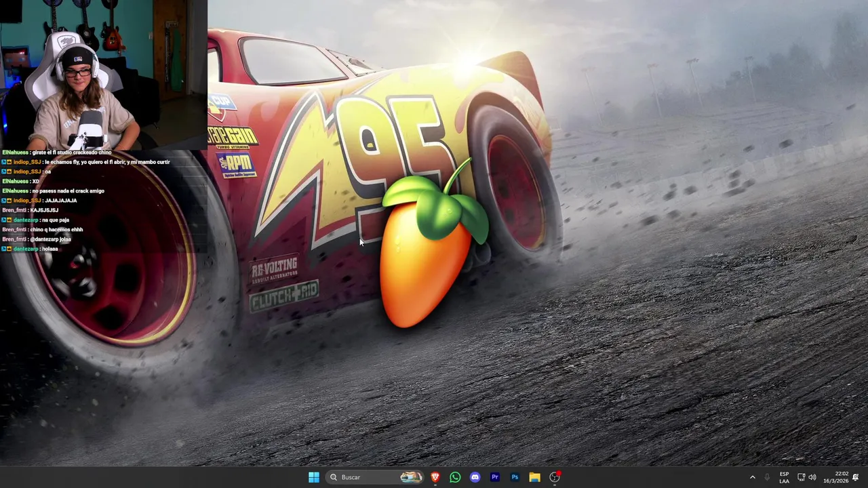
Task: Open the Windows Start menu
Action: (x=314, y=477)
